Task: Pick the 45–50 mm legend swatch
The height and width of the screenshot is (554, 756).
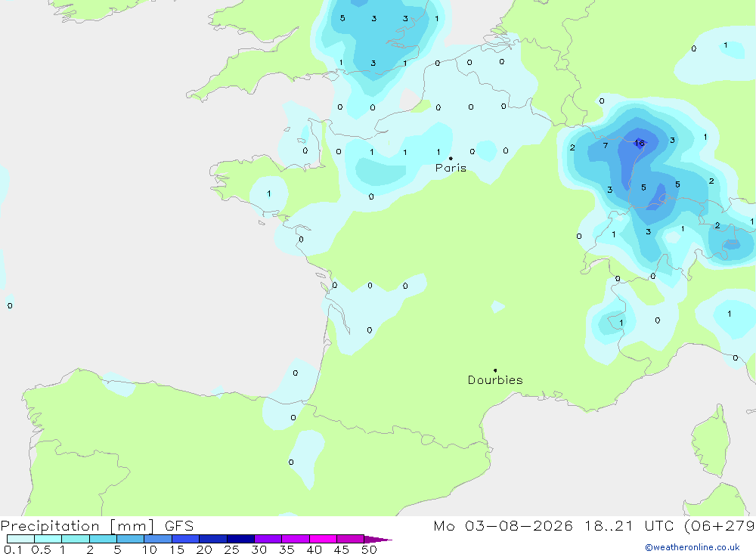Action: 351,539
